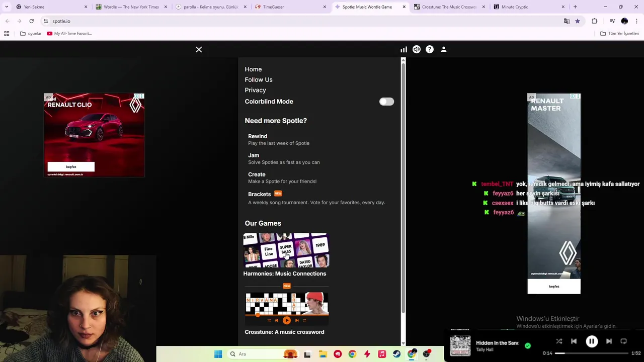Mute sound with the speaker icon
Screen dimensions: 644x362
(x=417, y=49)
